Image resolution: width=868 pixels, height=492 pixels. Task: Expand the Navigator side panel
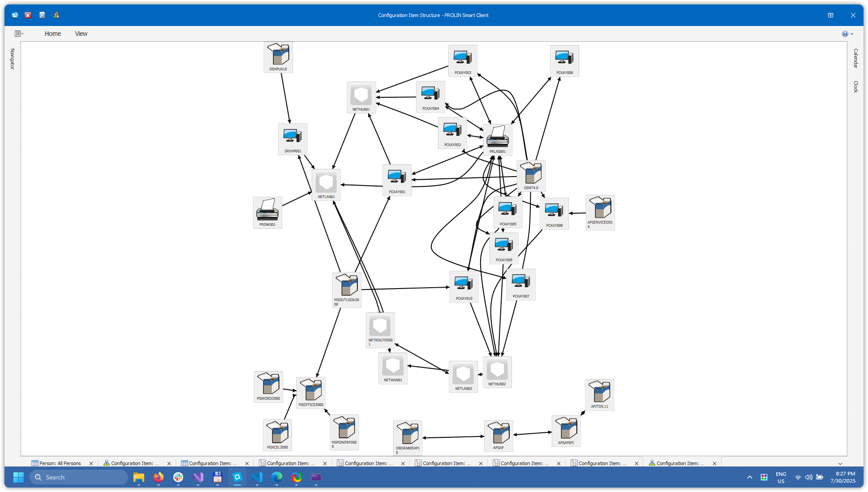pos(13,59)
